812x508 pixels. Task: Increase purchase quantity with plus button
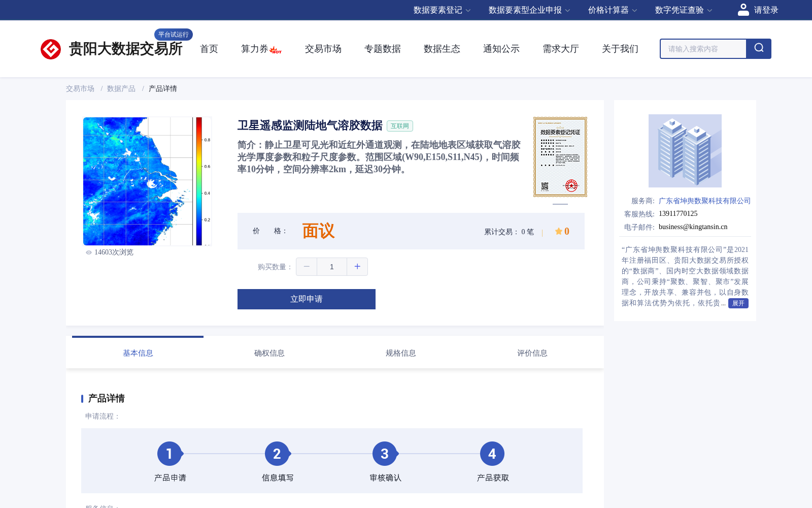357,267
